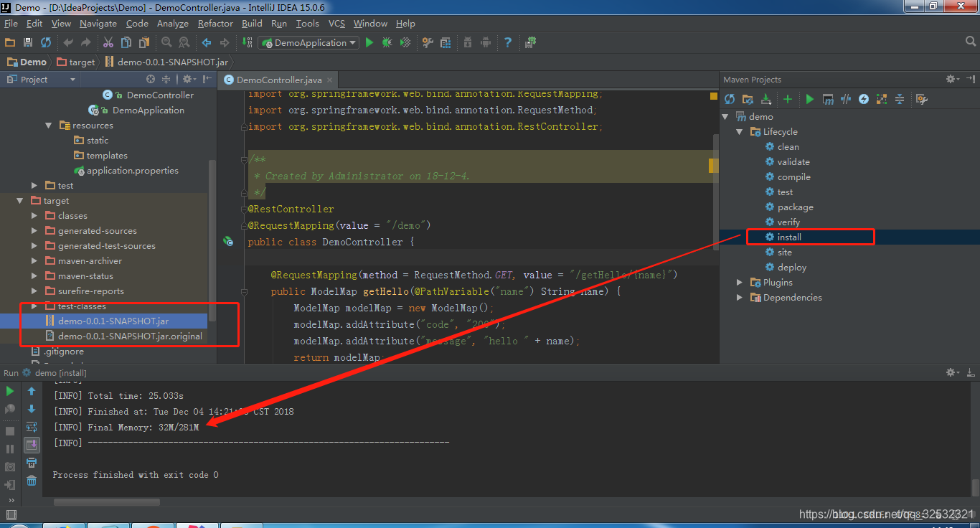Click the Find magnifier icon
980x528 pixels.
point(166,42)
